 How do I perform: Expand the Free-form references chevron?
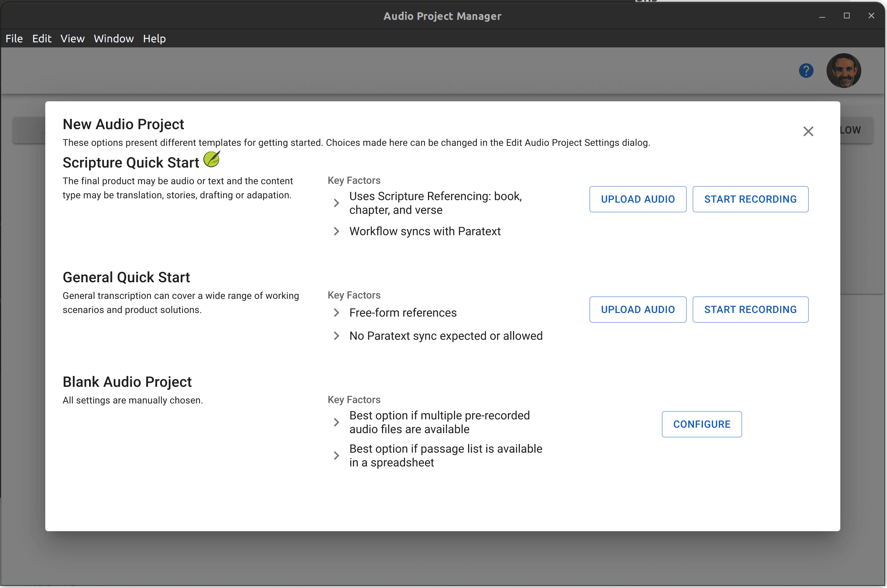[336, 313]
